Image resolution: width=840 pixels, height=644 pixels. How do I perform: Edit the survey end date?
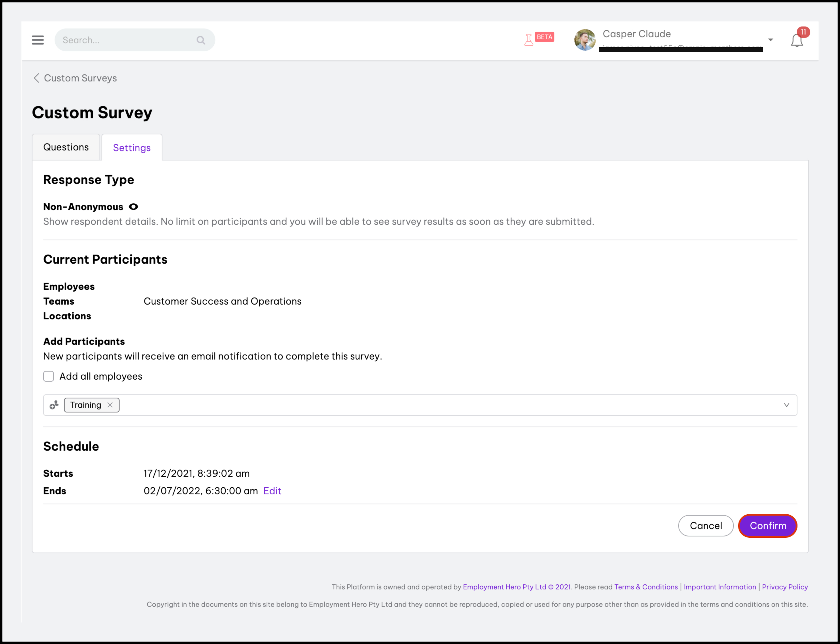pyautogui.click(x=272, y=491)
